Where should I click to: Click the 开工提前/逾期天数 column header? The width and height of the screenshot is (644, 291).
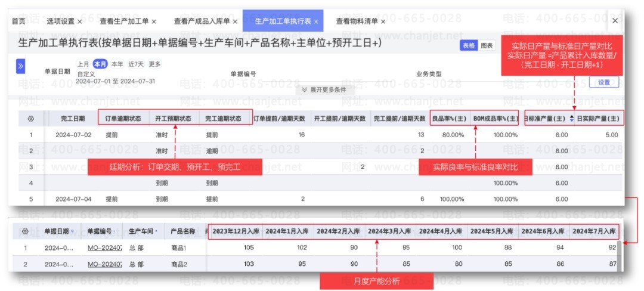click(x=340, y=119)
